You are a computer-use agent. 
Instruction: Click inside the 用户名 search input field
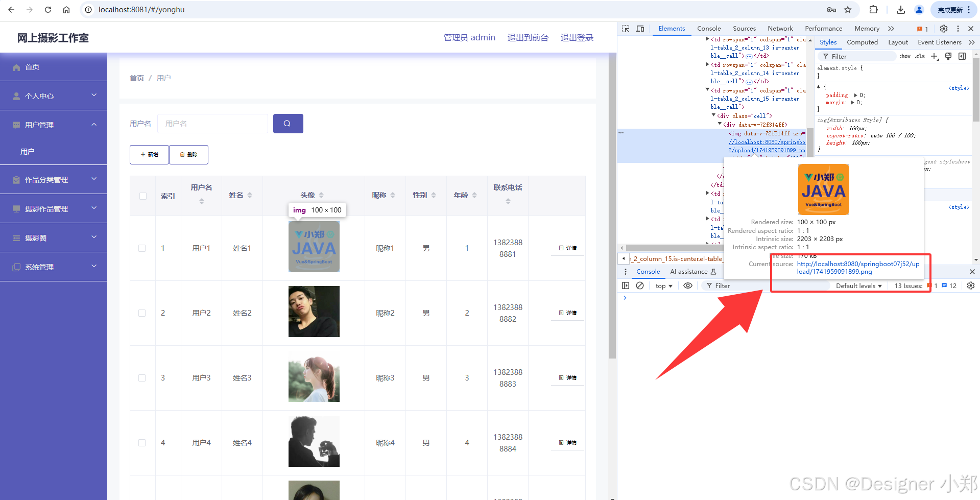point(212,123)
